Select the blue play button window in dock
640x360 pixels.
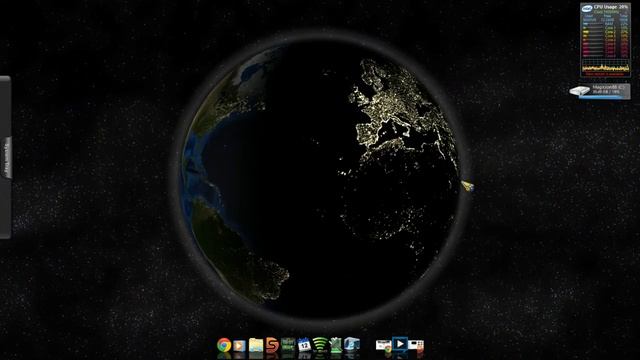400,344
